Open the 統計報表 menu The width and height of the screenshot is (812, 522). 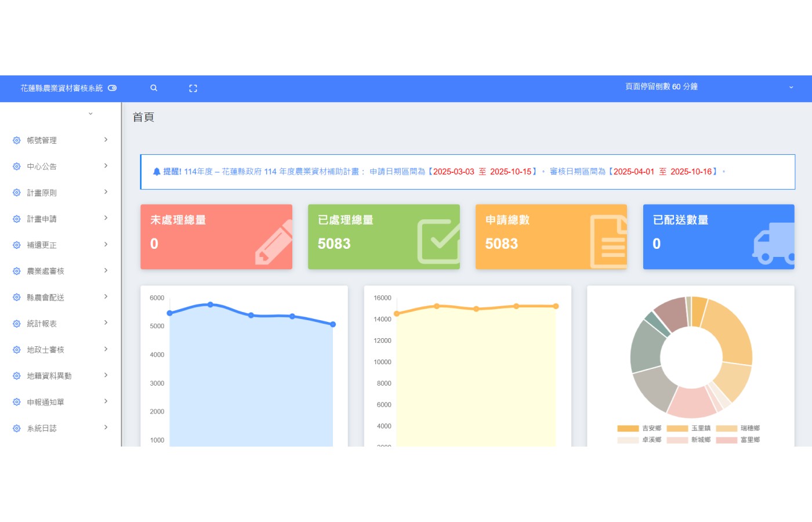point(61,324)
